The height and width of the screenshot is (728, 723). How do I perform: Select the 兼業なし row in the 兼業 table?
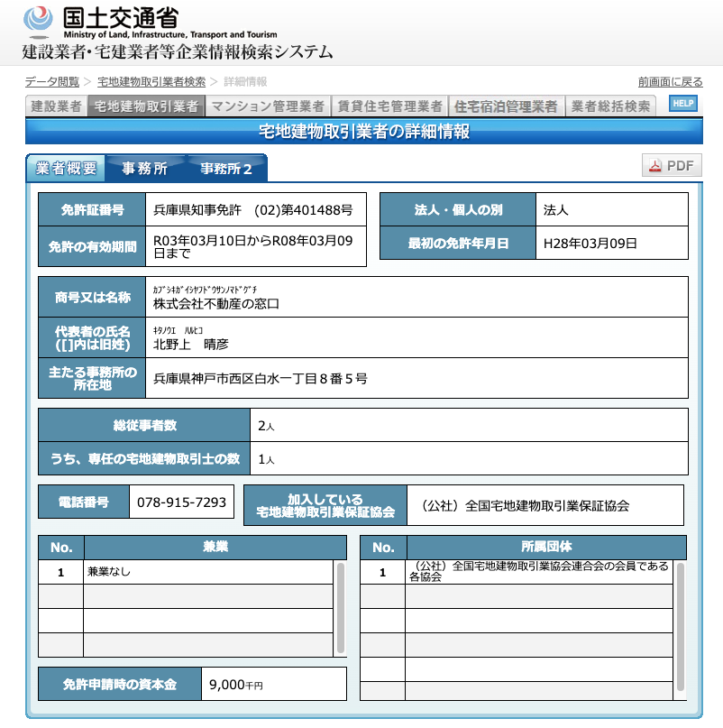coord(208,572)
